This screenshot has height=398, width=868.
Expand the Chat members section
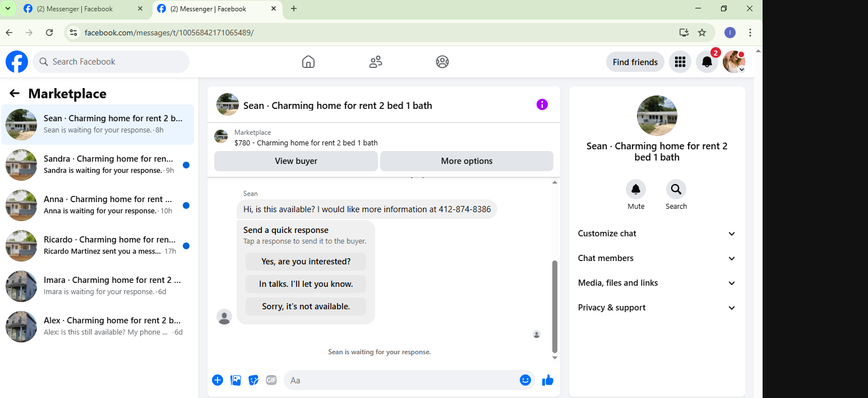tap(657, 258)
